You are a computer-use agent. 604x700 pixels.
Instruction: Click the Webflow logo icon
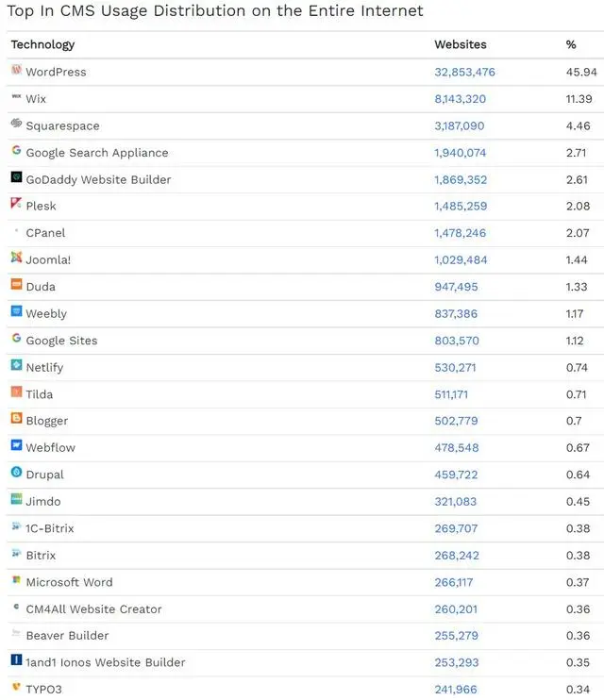[x=17, y=445]
